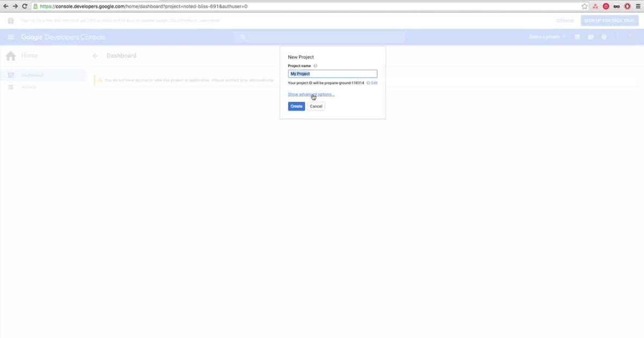
Task: Click the help icon beside project ID
Action: pyautogui.click(x=368, y=83)
